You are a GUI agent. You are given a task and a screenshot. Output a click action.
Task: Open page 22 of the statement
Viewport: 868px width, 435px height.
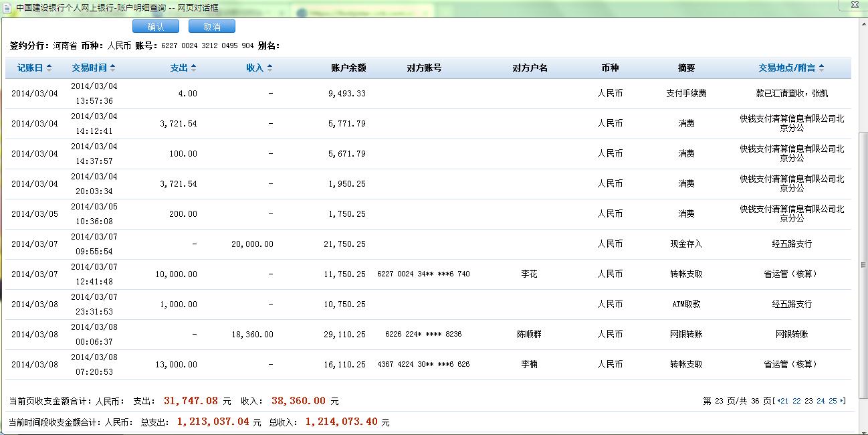coord(796,401)
